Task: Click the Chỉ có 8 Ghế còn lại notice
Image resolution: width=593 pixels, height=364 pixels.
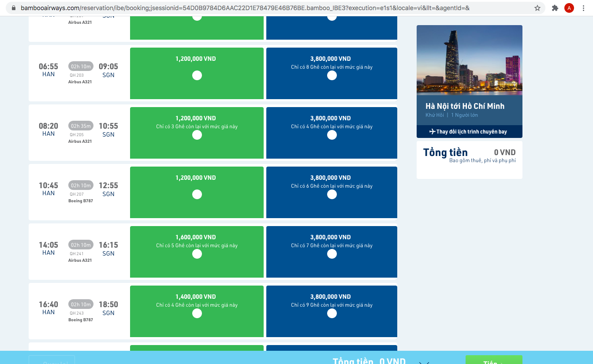Action: point(332,67)
